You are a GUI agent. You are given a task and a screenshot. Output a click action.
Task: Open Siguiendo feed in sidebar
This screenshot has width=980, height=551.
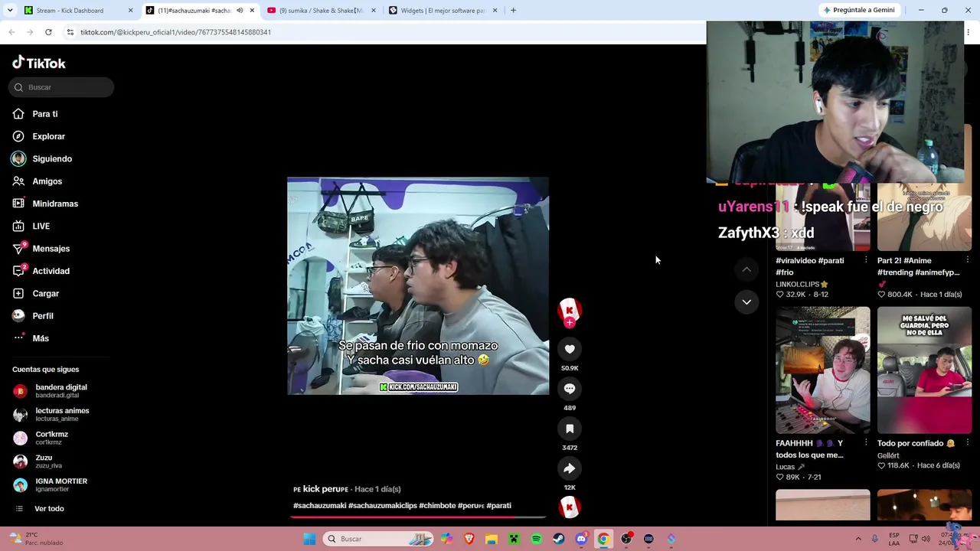pyautogui.click(x=52, y=158)
